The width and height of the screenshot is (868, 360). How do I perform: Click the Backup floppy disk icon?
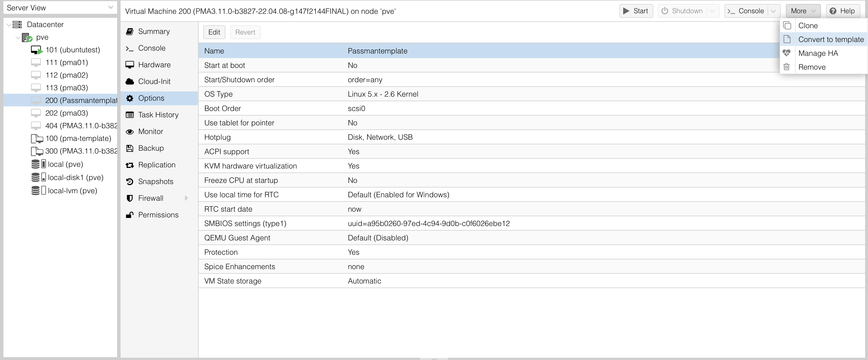point(129,148)
